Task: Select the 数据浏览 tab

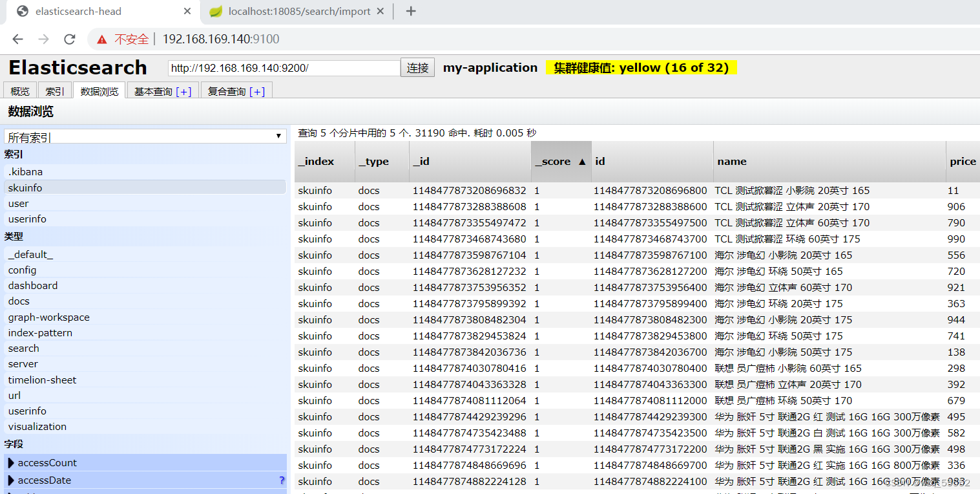Action: 99,91
